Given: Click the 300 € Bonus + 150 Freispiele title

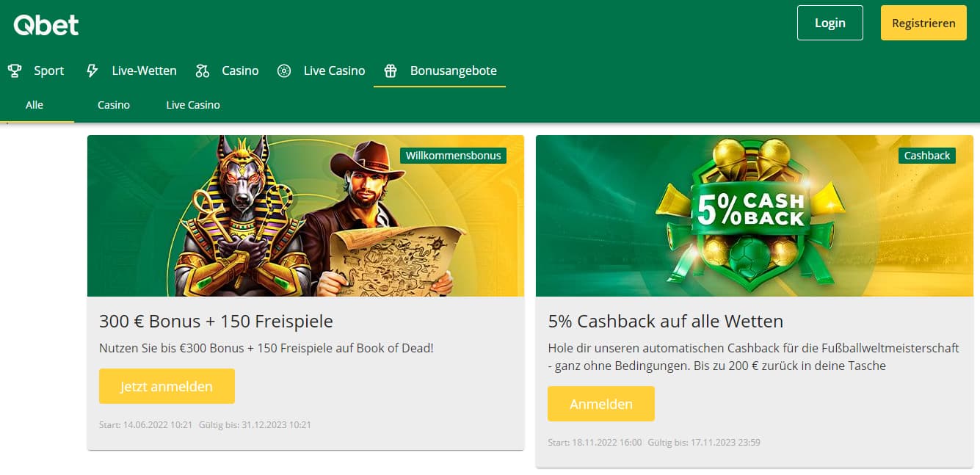Looking at the screenshot, I should pos(216,321).
